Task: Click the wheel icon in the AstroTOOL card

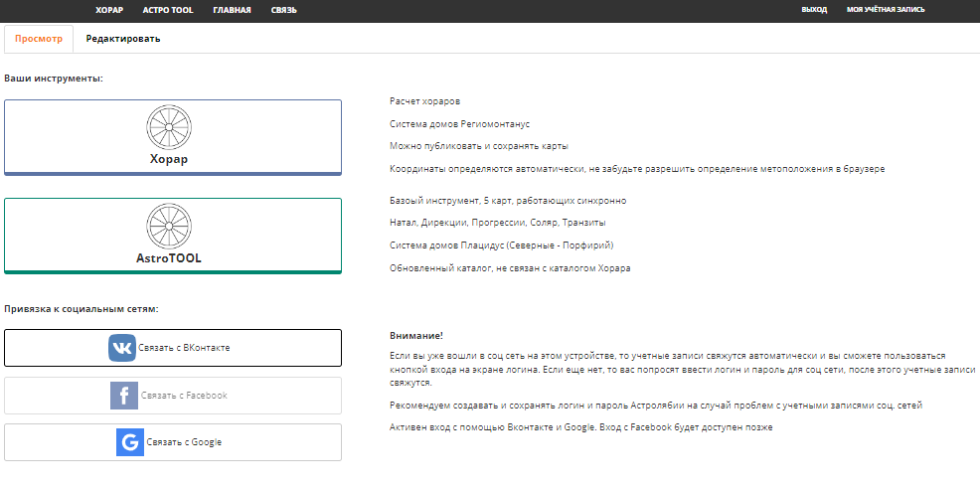Action: pyautogui.click(x=169, y=225)
